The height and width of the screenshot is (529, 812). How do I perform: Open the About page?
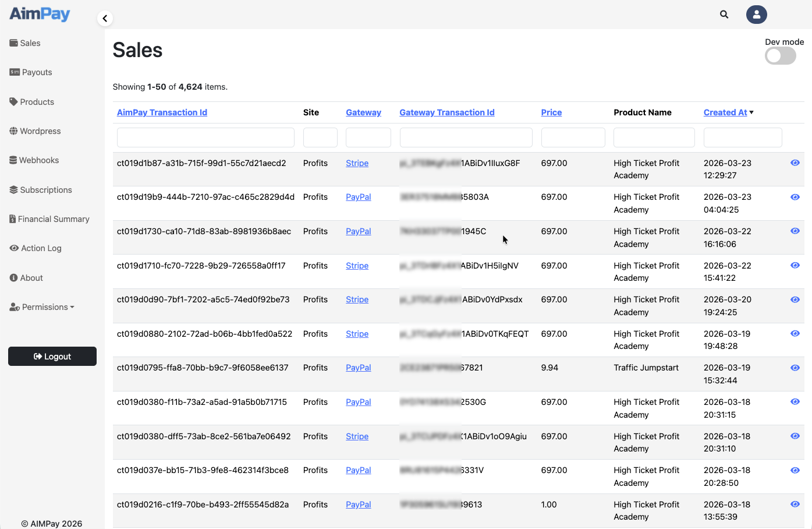(x=26, y=278)
